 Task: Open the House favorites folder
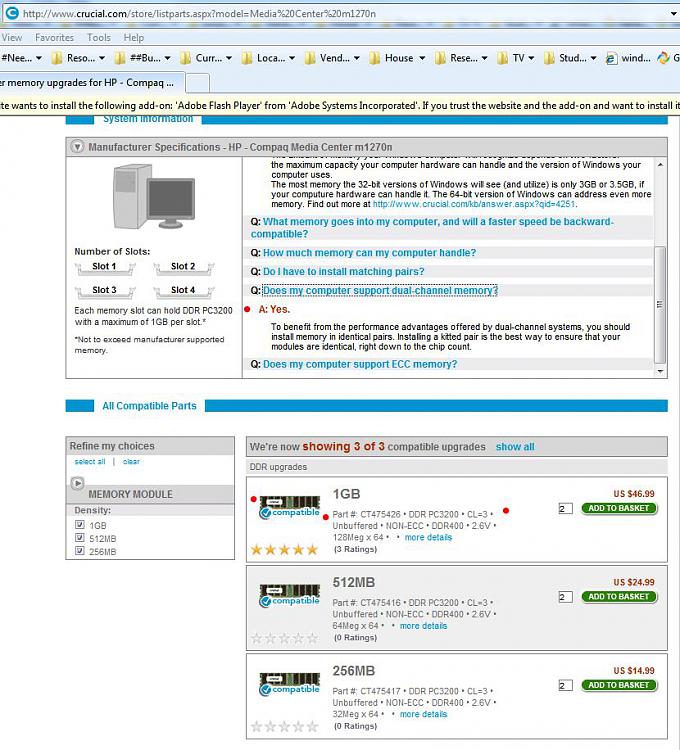tap(397, 58)
